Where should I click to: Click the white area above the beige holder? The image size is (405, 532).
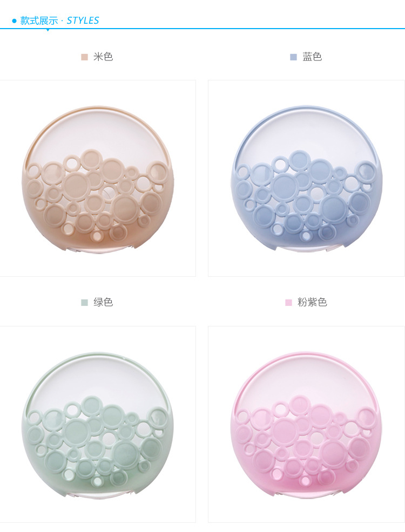pos(98,93)
